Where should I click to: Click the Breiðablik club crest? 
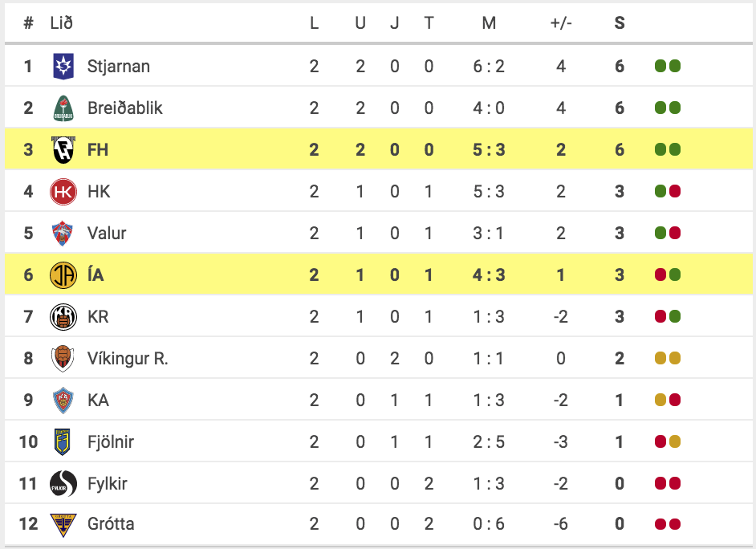coord(63,108)
